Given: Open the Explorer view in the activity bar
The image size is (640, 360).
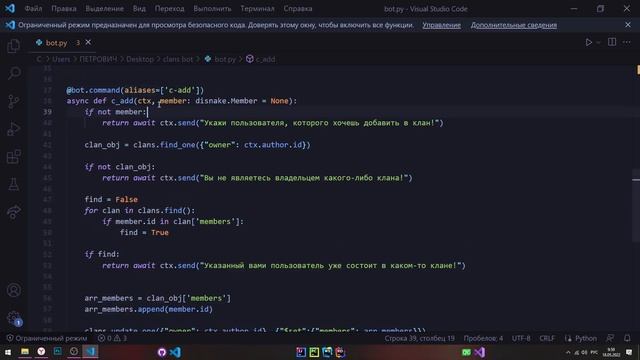Looking at the screenshot, I should [13, 46].
